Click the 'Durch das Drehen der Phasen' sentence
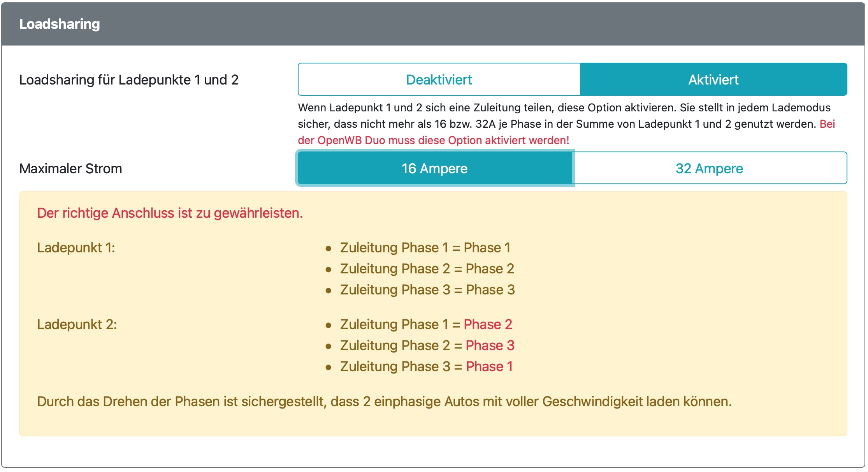 click(x=384, y=402)
